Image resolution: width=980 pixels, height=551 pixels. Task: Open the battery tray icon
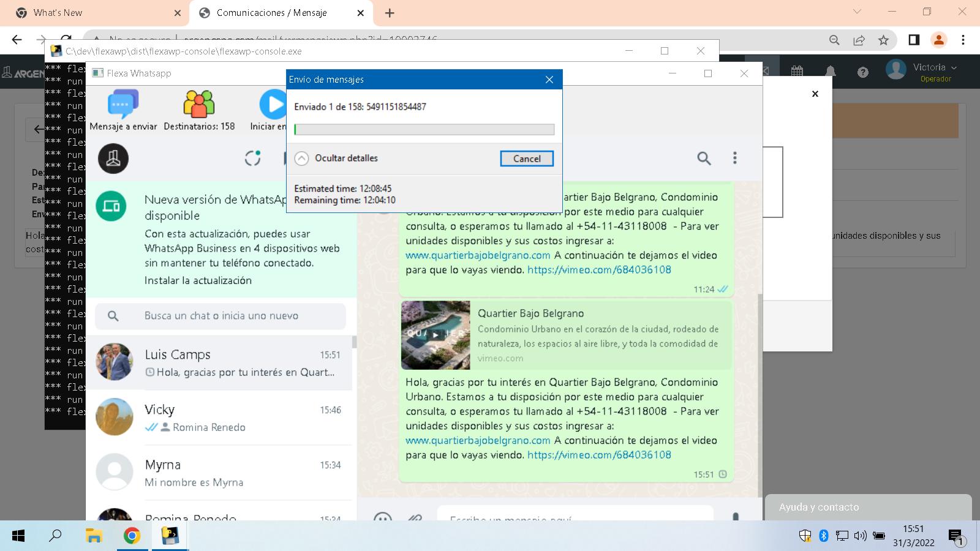click(x=879, y=536)
